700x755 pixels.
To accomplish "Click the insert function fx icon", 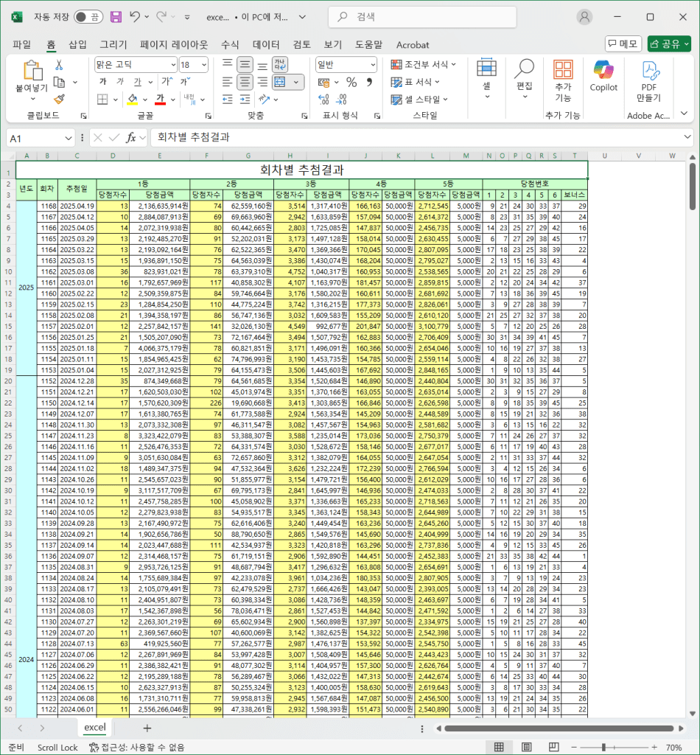I will 131,138.
